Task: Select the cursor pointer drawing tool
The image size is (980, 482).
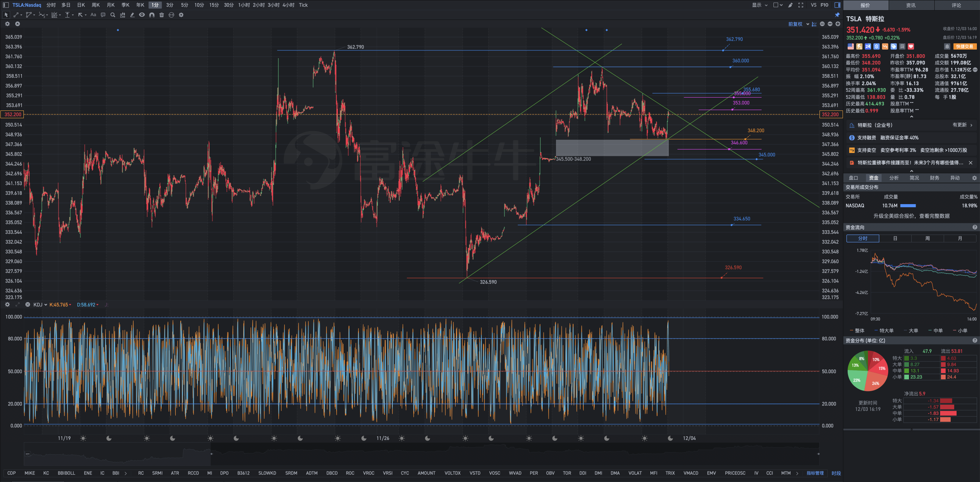Action: pyautogui.click(x=6, y=15)
